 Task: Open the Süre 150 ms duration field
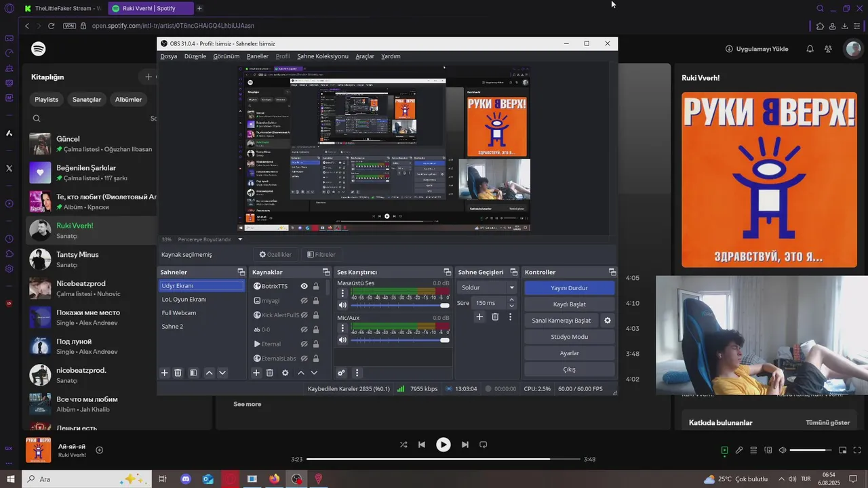click(x=490, y=303)
